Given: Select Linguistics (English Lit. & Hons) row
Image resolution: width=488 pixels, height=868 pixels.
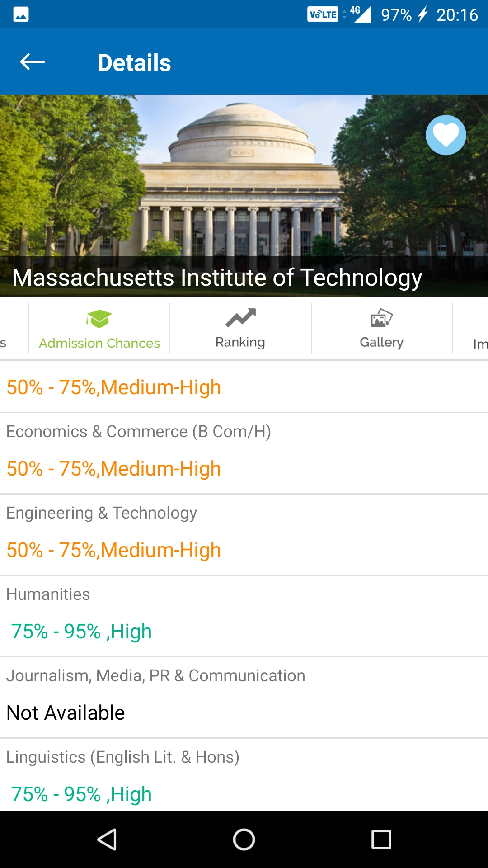Looking at the screenshot, I should click(244, 775).
